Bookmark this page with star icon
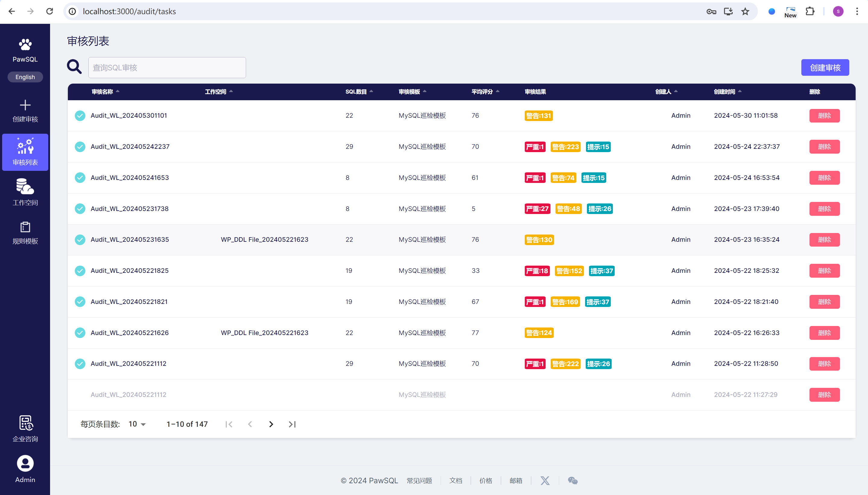The image size is (868, 495). point(745,11)
